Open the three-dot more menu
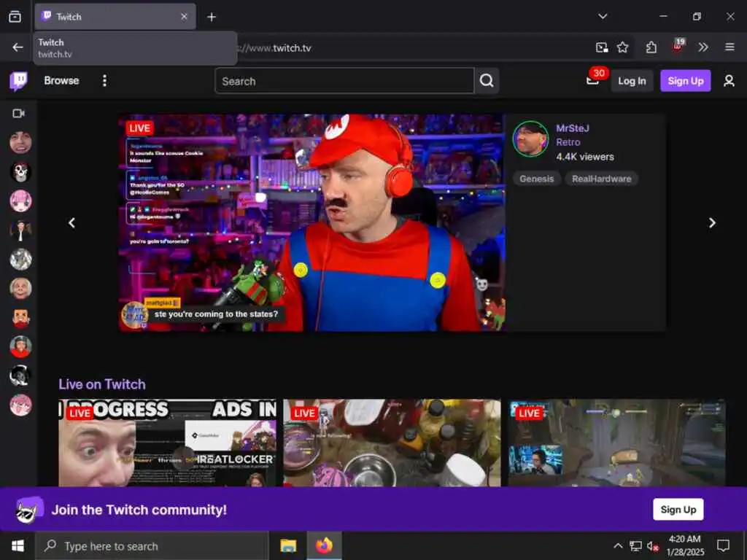The width and height of the screenshot is (747, 560). coord(104,80)
